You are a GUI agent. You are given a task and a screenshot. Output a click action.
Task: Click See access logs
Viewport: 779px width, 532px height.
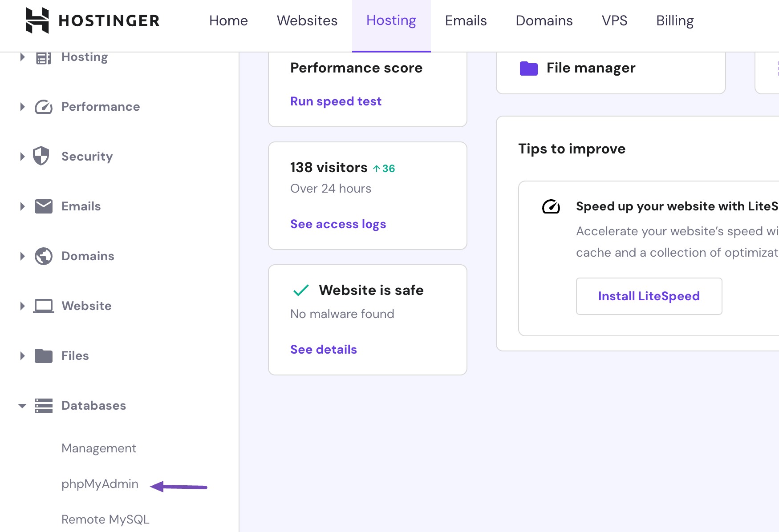(338, 224)
